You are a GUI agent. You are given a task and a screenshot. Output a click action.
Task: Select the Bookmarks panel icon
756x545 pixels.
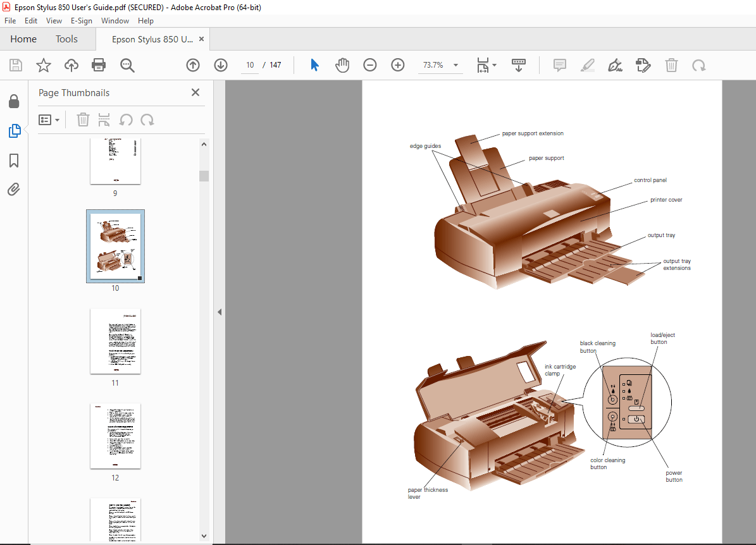tap(14, 161)
